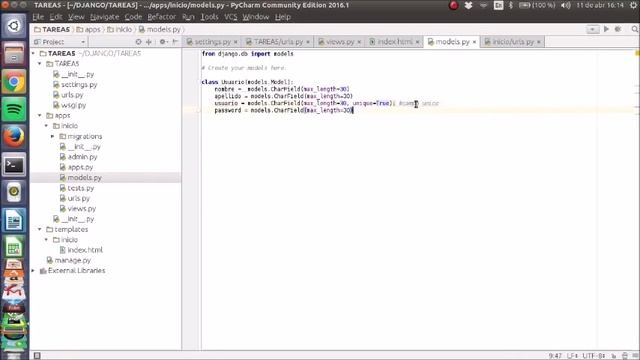Collapse the apps folder
640x360 pixels.
(x=40, y=116)
